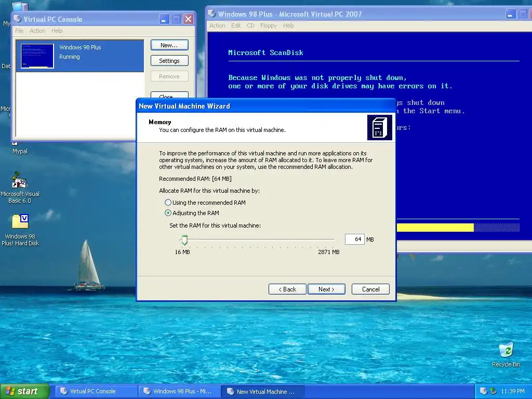Select the Mypal desktop shortcut label
The image size is (532, 399).
pos(20,151)
